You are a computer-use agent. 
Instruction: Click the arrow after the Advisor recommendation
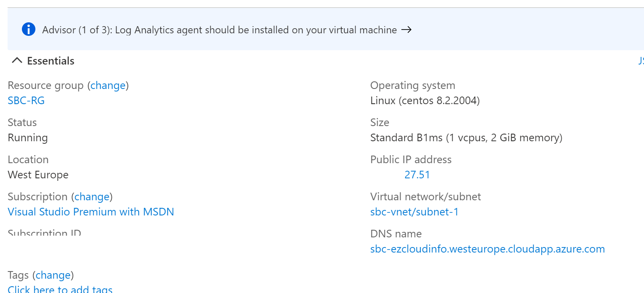point(406,30)
